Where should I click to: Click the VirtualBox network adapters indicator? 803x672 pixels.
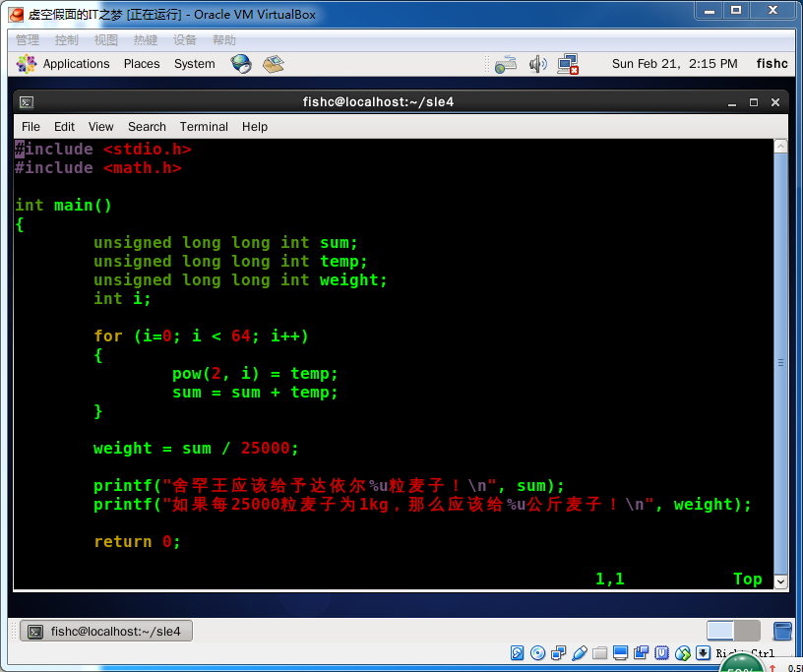coord(558,653)
